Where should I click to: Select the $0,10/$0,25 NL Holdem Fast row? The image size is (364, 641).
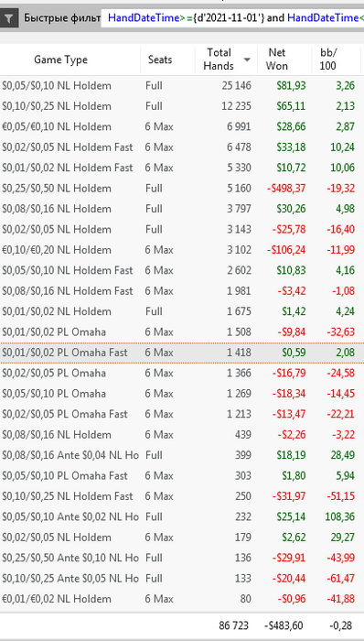pyautogui.click(x=182, y=496)
